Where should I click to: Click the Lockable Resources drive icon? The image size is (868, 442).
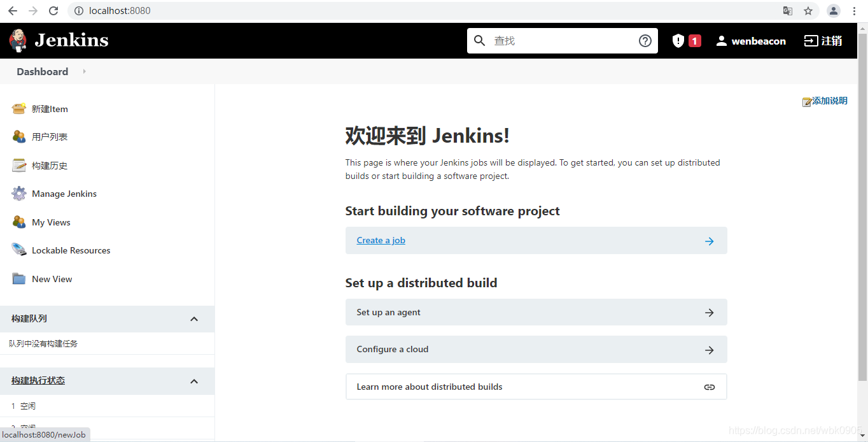click(19, 250)
